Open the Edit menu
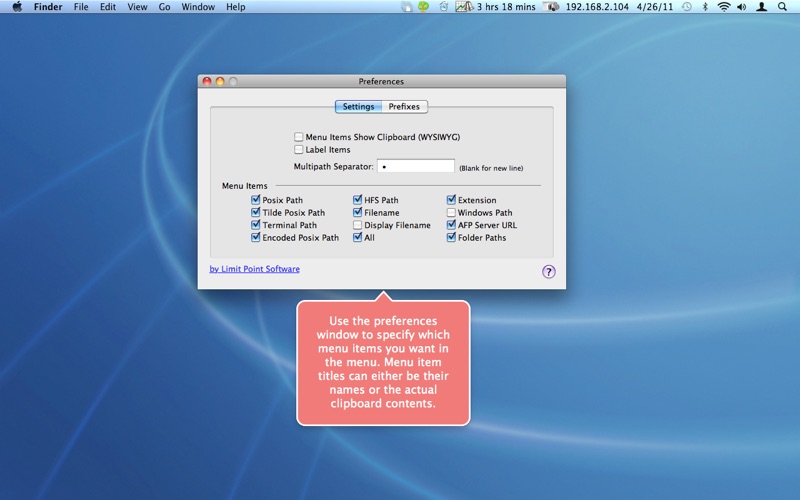 click(108, 7)
